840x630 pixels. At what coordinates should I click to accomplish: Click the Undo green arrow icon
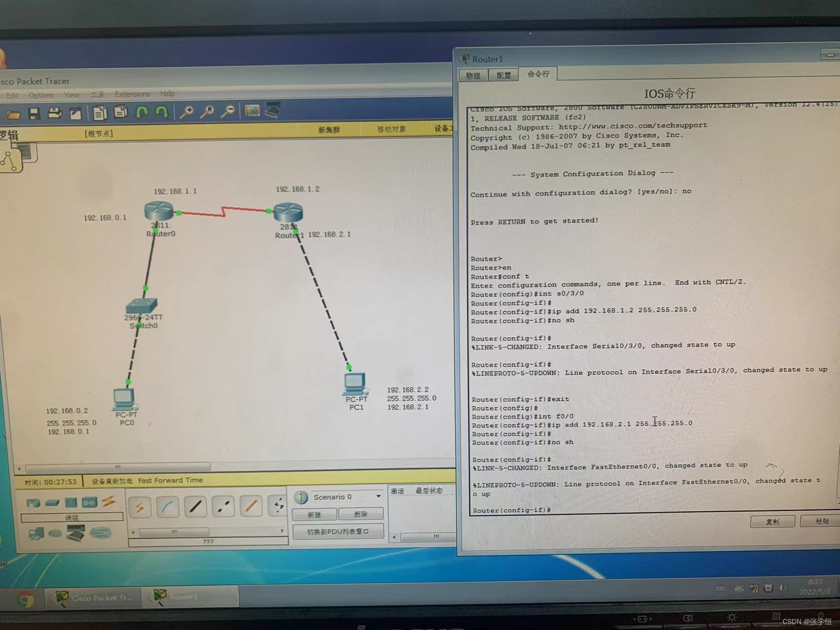tap(142, 113)
